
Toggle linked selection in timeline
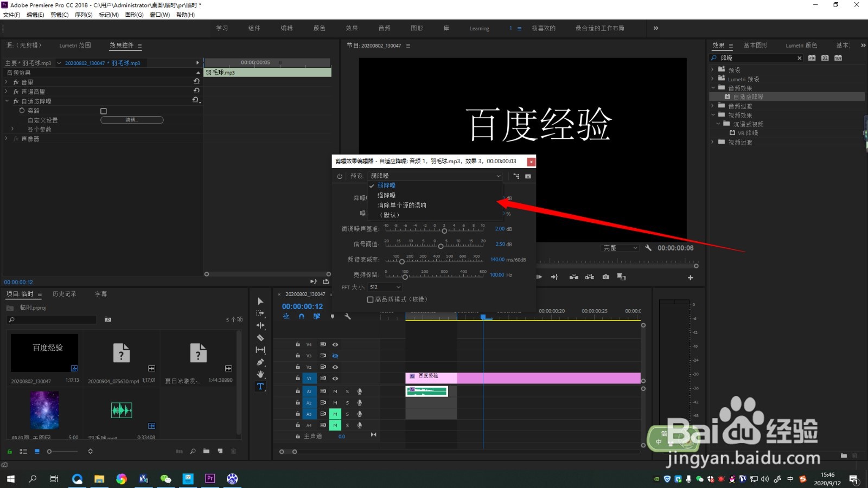coord(317,316)
